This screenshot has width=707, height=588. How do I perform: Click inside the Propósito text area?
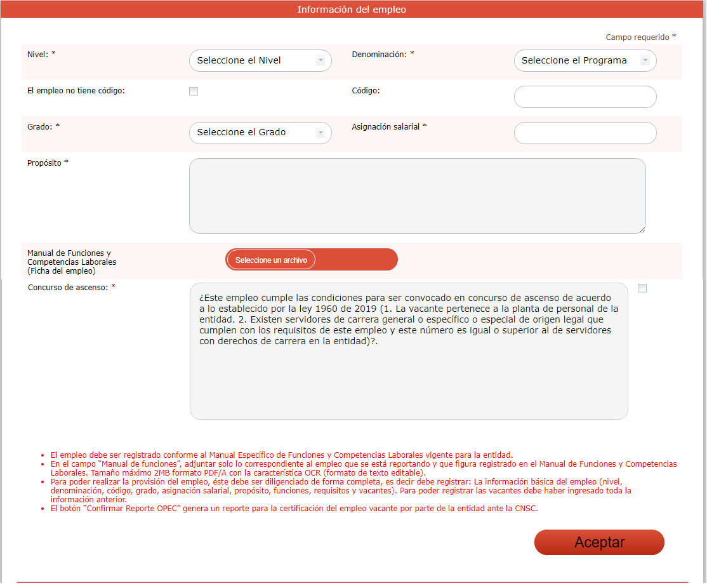(417, 196)
